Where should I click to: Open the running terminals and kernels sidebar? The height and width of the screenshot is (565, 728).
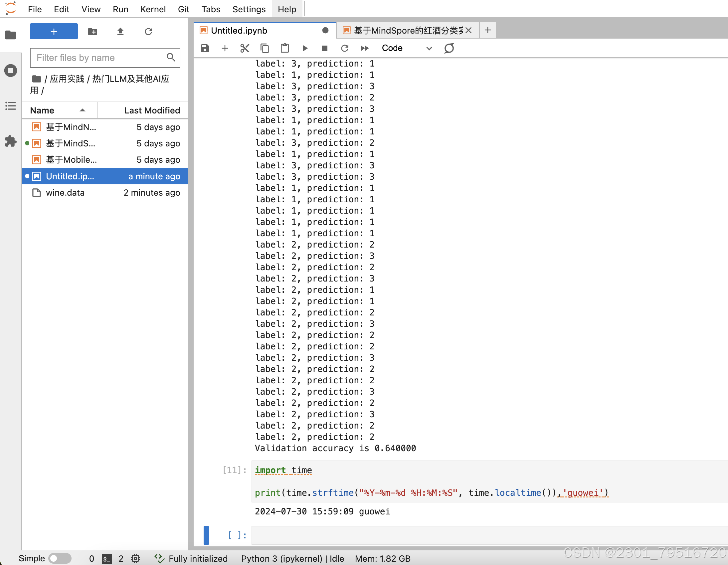point(11,71)
